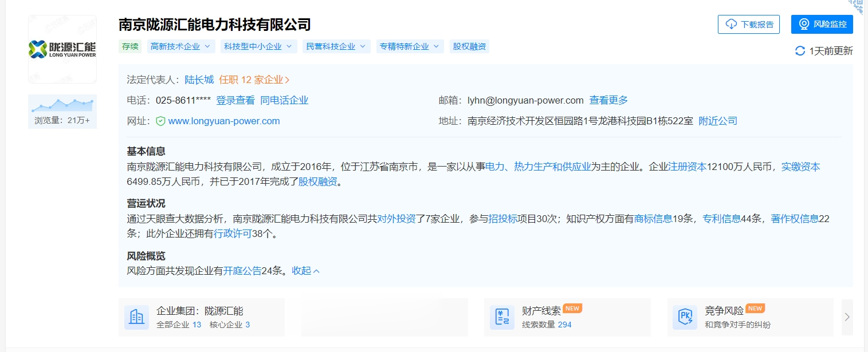The height and width of the screenshot is (352, 868).
Task: Open 同电话企业 link
Action: click(x=284, y=100)
